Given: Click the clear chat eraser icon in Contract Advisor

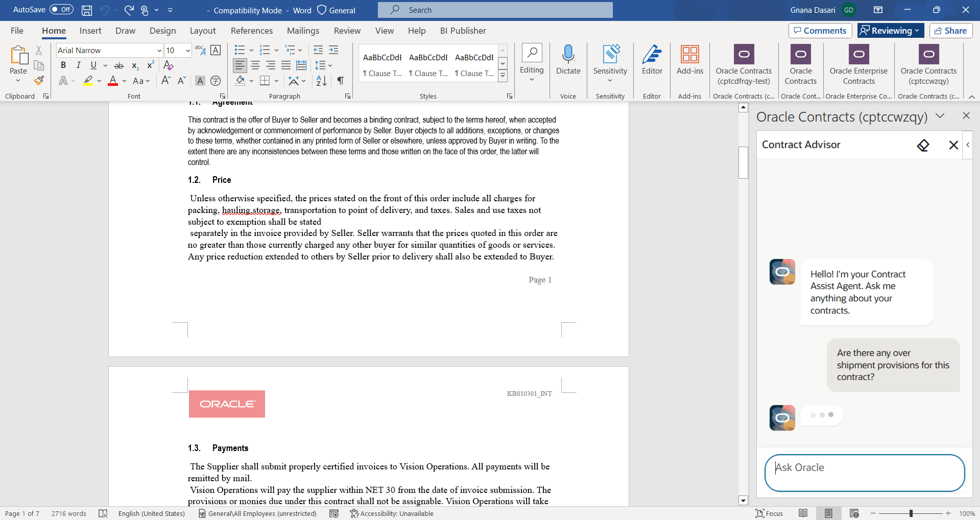Looking at the screenshot, I should pos(923,145).
